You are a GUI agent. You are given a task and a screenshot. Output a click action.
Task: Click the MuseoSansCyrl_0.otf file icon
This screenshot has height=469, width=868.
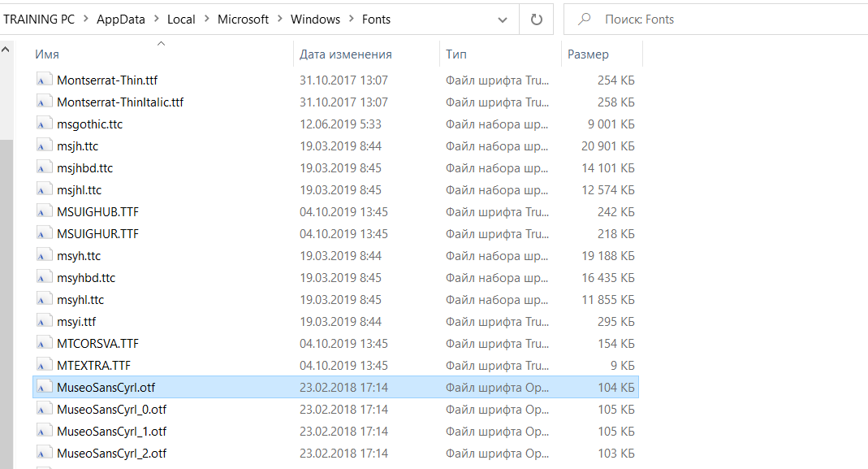45,410
